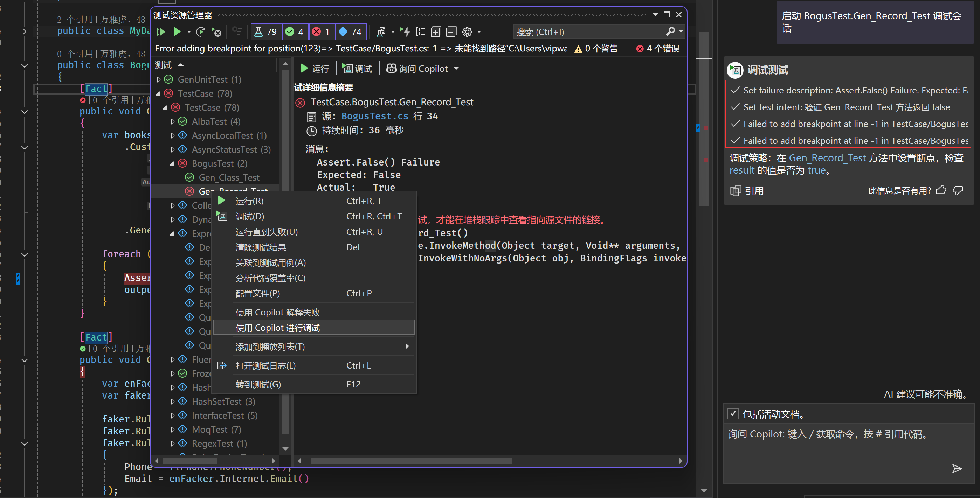The width and height of the screenshot is (980, 498).
Task: Click the details pane horizontal scrollbar
Action: point(411,461)
